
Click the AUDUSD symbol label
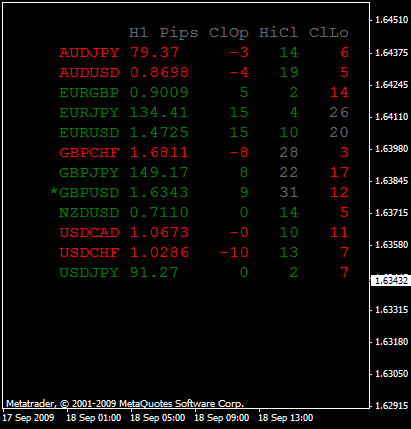89,73
